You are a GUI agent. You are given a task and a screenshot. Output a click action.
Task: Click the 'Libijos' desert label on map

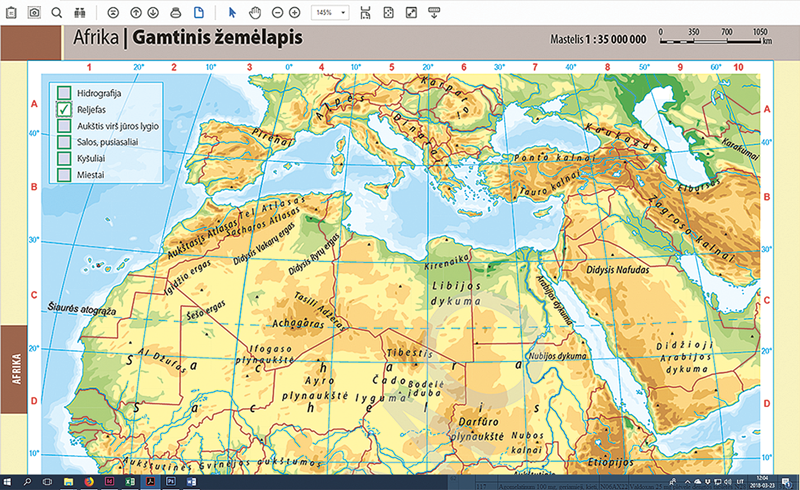pos(457,286)
